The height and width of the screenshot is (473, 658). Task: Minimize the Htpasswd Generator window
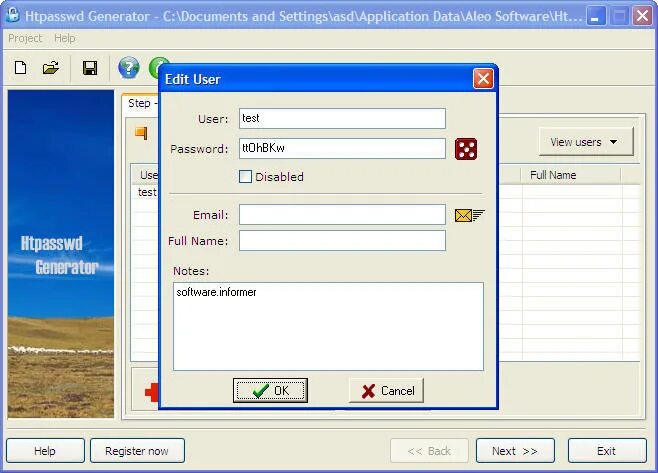click(595, 16)
